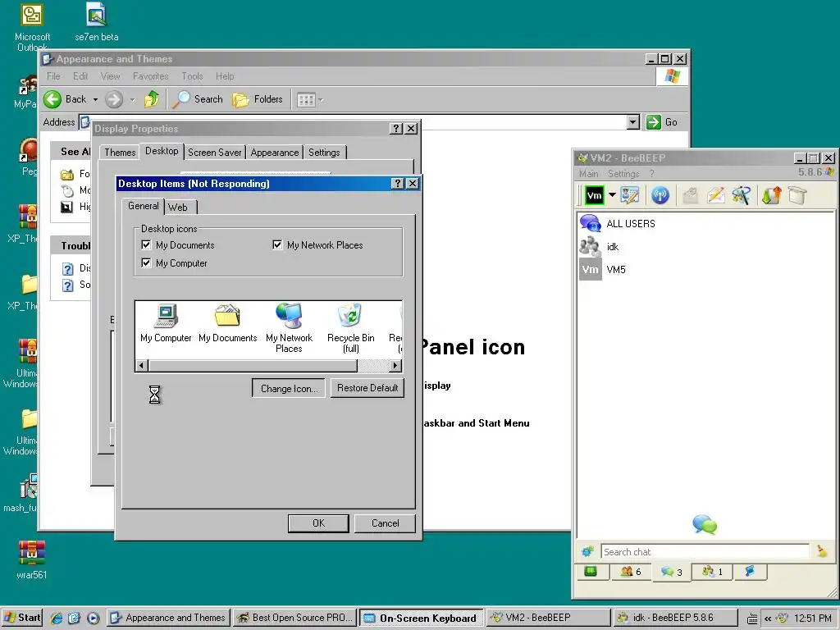This screenshot has height=630, width=840.
Task: Click the Search toolbar button in Explorer
Action: 199,99
